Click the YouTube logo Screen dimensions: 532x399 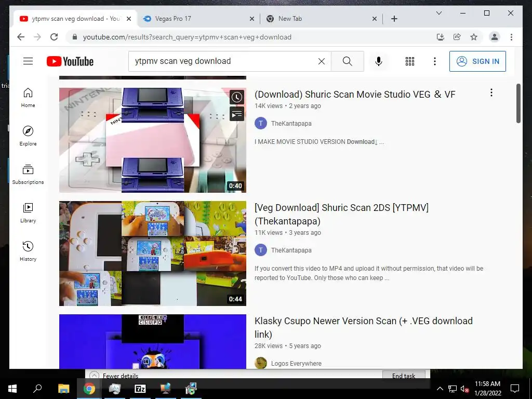pos(70,61)
